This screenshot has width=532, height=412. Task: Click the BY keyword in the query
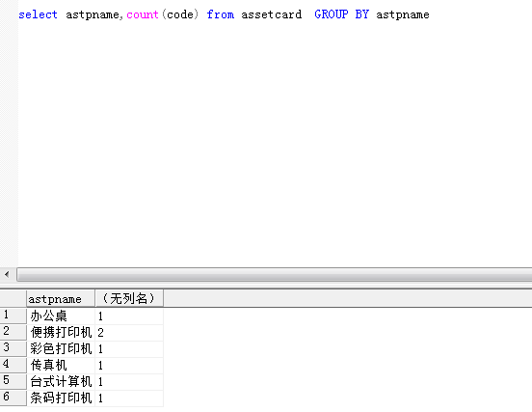point(362,14)
